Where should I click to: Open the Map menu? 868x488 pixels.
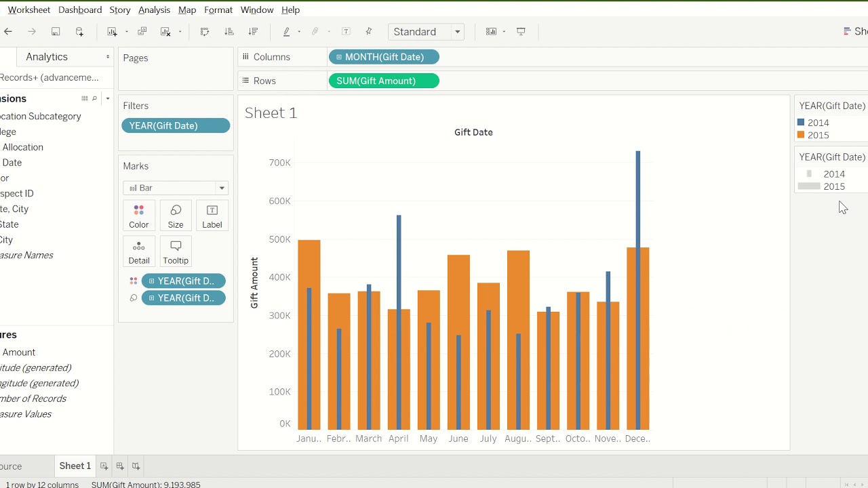pos(187,10)
